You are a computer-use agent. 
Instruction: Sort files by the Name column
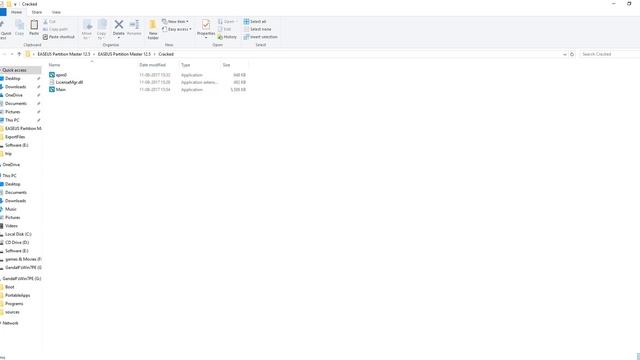[54, 65]
